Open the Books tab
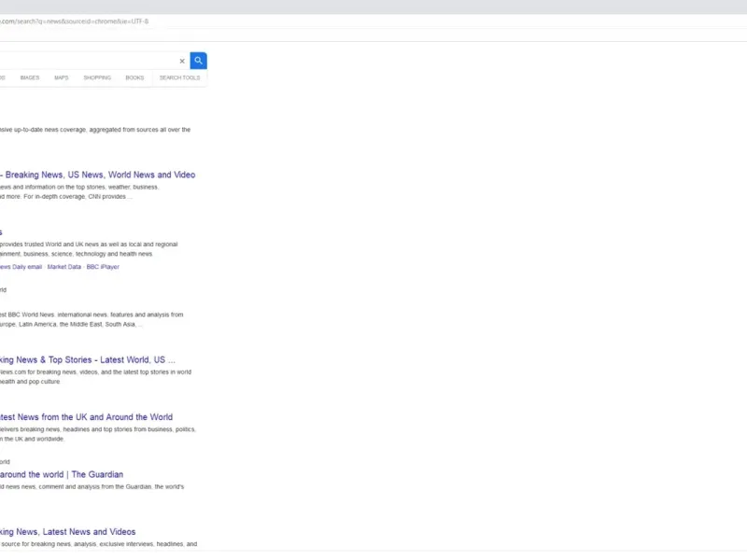The image size is (747, 560). [x=134, y=77]
